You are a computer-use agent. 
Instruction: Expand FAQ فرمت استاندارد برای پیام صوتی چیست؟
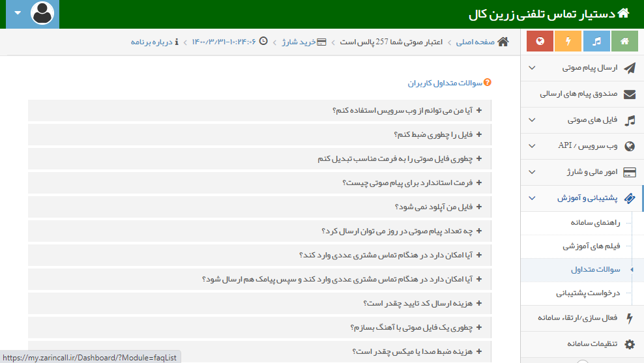tap(259, 182)
